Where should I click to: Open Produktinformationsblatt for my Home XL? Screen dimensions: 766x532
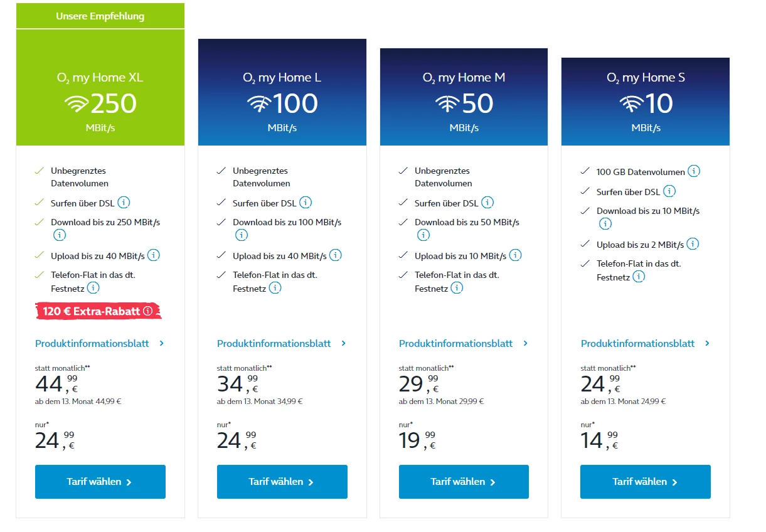tap(92, 343)
